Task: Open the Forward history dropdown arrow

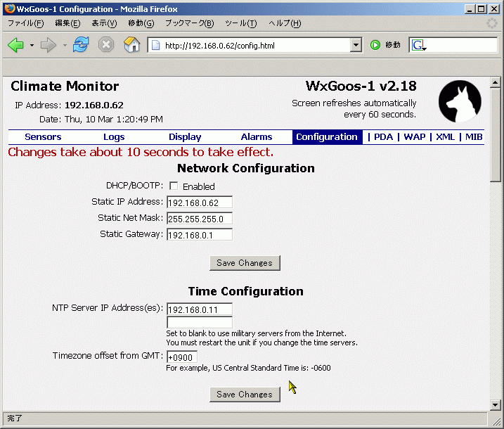Action: 65,45
